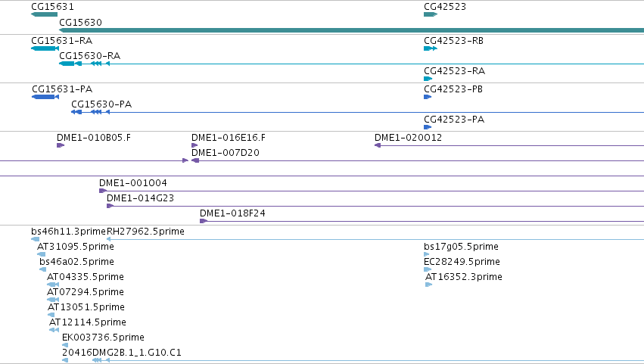Click the AT07294.5prime label
The width and height of the screenshot is (644, 364).
(86, 293)
